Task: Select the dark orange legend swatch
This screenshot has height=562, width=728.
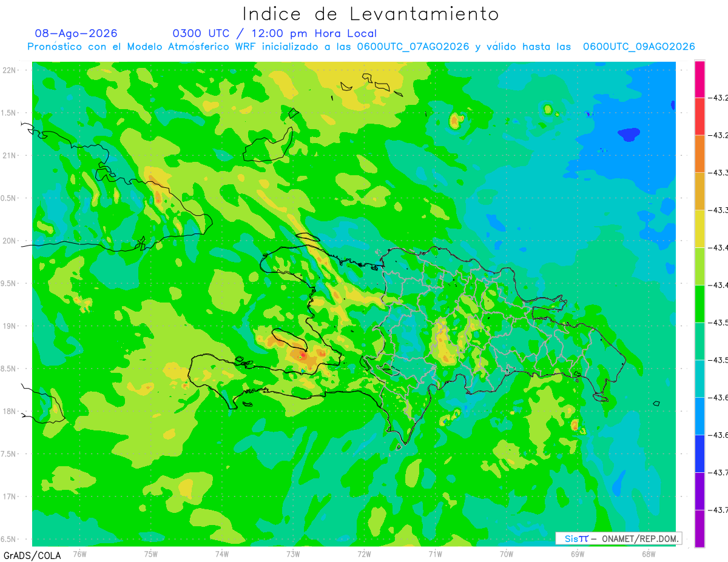Action: click(x=699, y=153)
